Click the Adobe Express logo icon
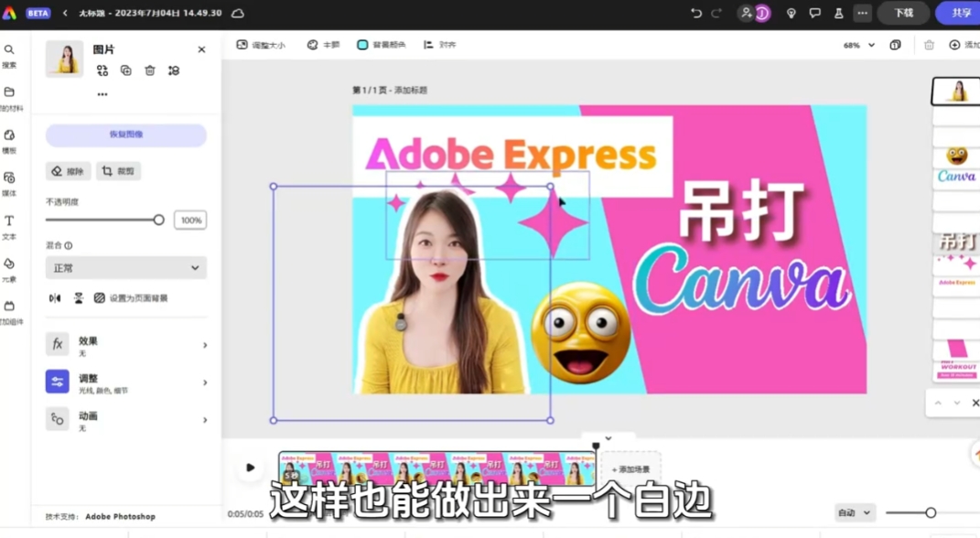 pos(9,13)
